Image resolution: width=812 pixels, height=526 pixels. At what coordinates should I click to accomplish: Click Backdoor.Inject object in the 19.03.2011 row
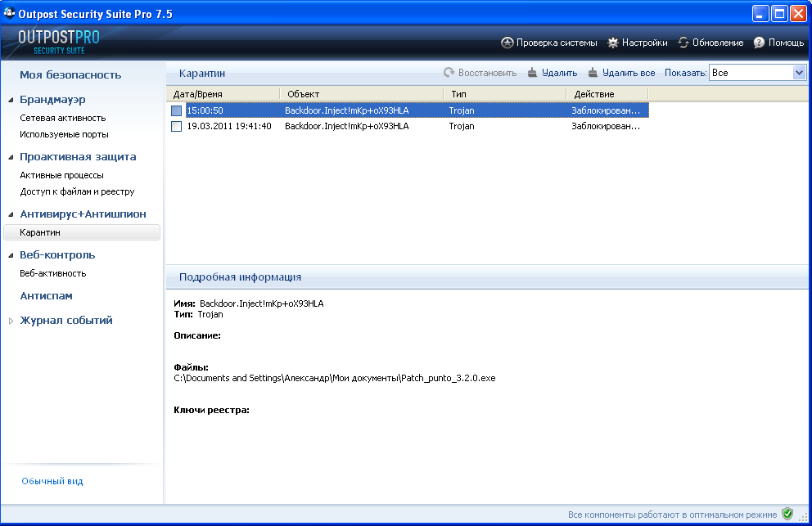tap(346, 126)
